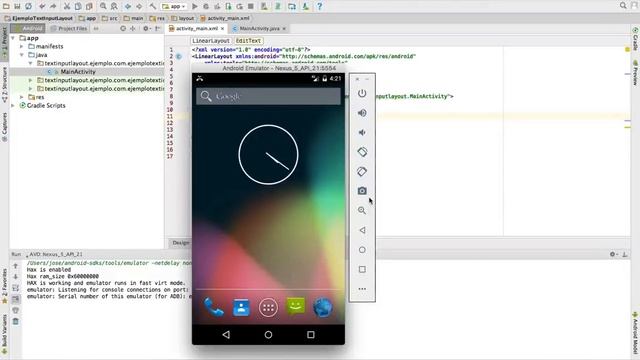
Task: Tap Recents on the emulator navigation bar
Action: click(x=311, y=335)
